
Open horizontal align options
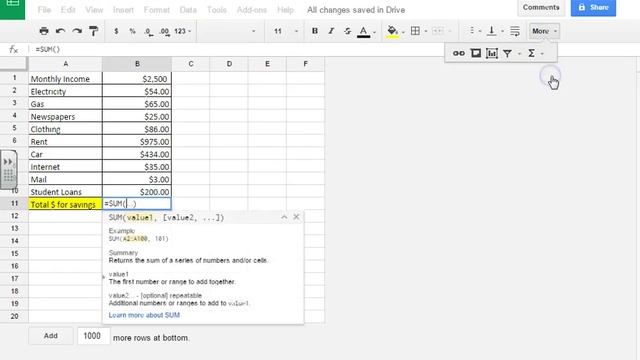(472, 31)
